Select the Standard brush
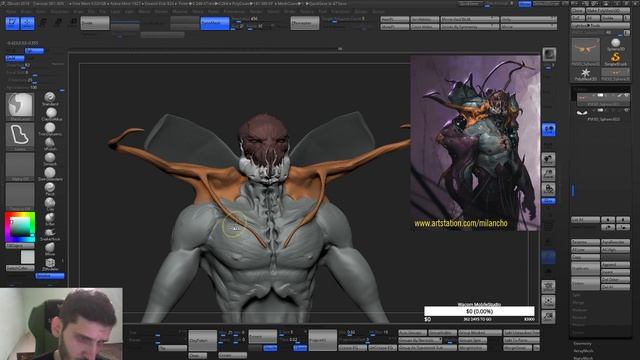 [50, 98]
